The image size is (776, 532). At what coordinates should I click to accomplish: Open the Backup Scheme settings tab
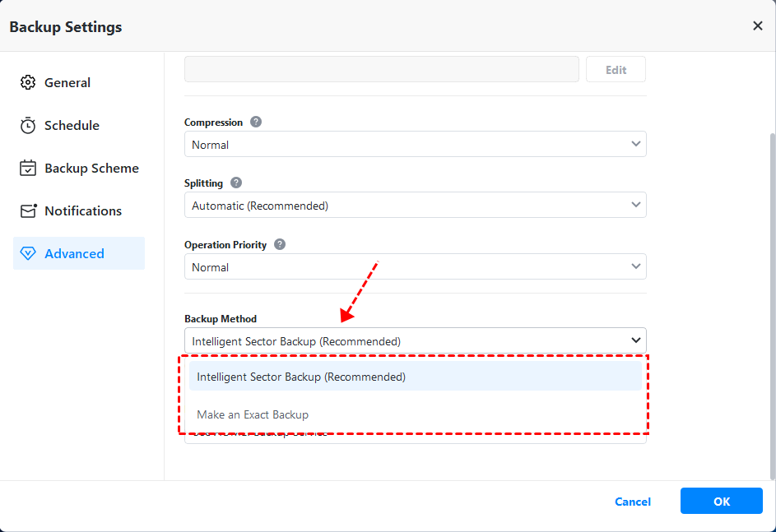click(91, 168)
